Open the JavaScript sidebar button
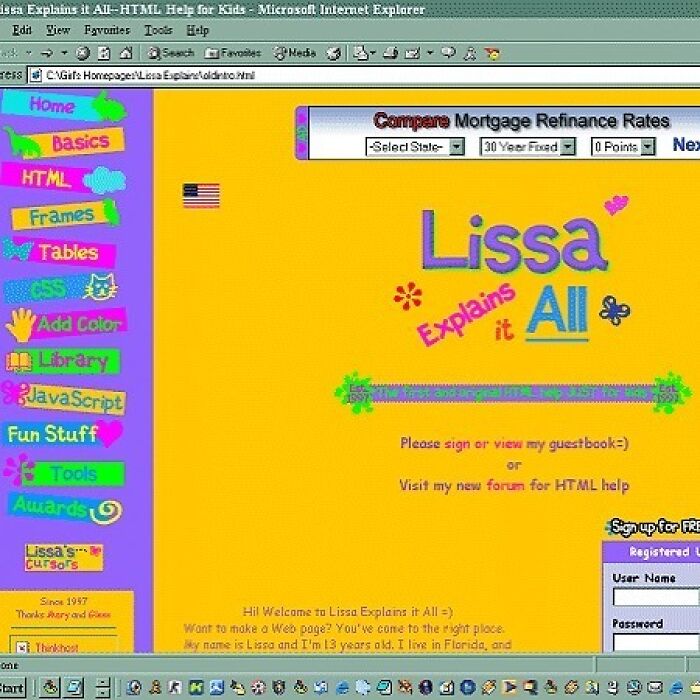Viewport: 700px width, 700px height. tap(64, 397)
